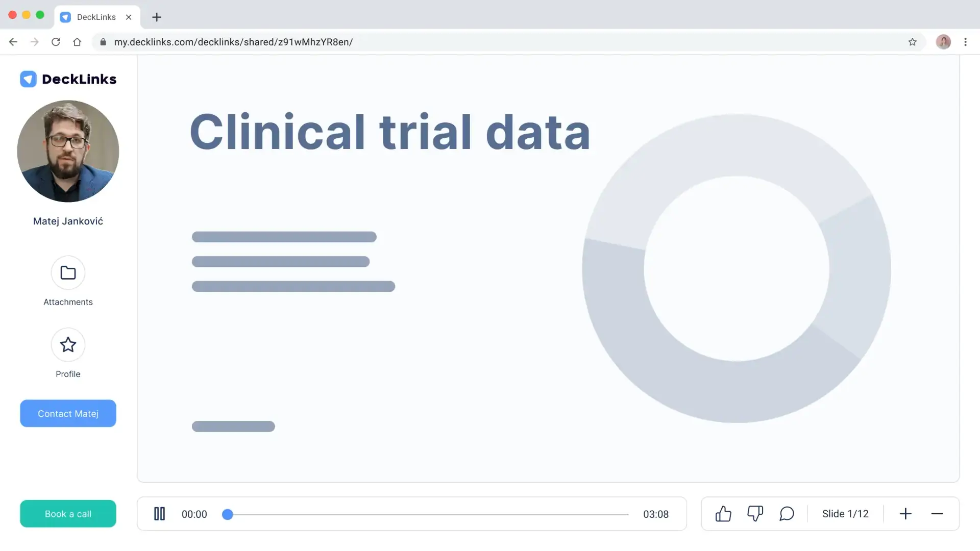980x551 pixels.
Task: Open the Profile star icon
Action: click(x=68, y=345)
